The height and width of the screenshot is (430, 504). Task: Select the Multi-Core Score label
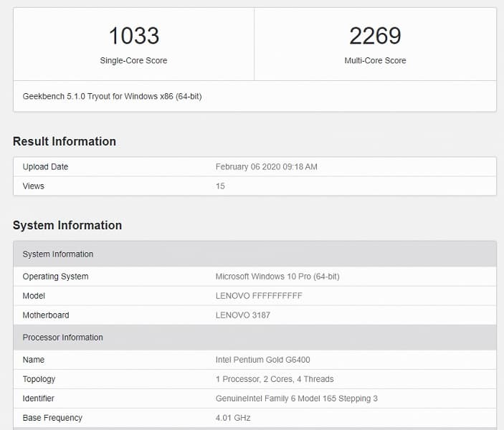click(375, 61)
